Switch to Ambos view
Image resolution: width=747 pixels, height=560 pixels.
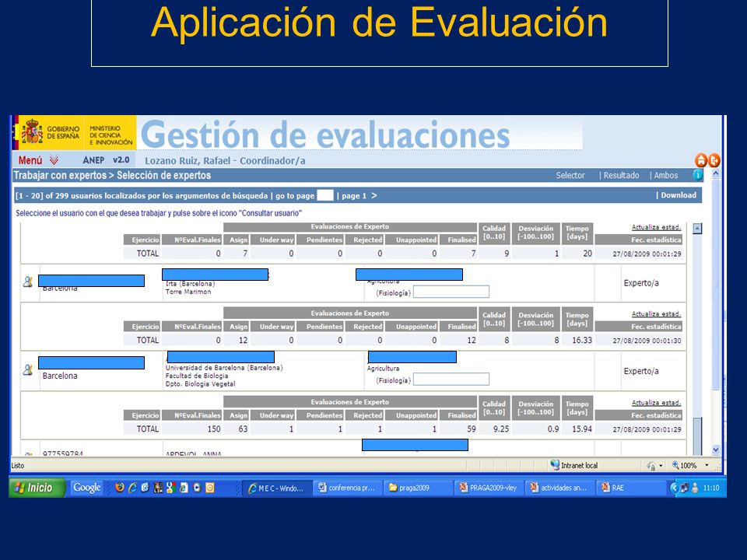click(665, 175)
